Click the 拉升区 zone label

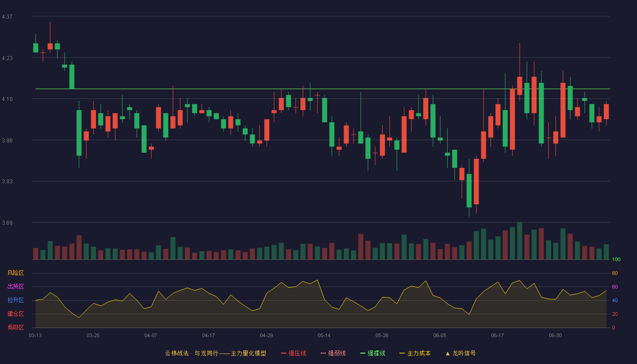15,300
